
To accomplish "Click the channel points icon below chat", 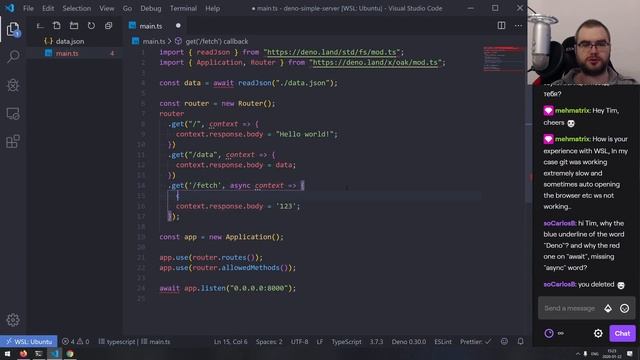I will [x=549, y=333].
